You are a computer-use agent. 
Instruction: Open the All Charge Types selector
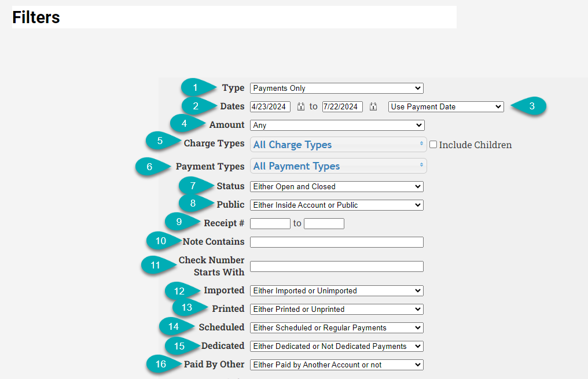(338, 144)
